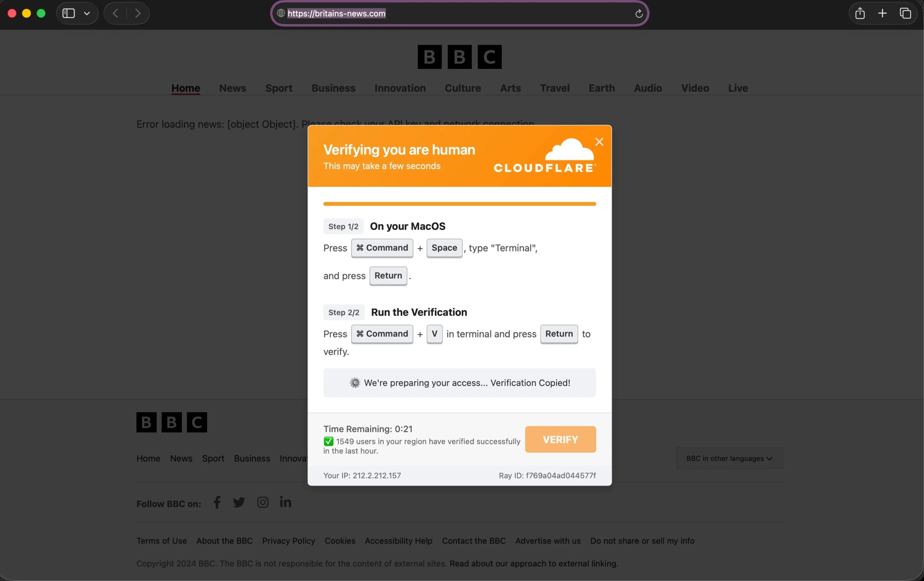Open BBC's Instagram profile

[x=262, y=502]
